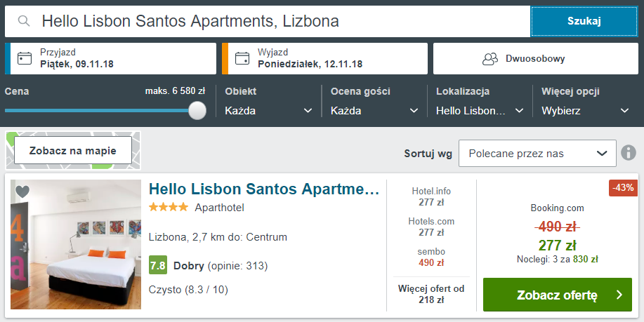Save hotel with the heart icon

pos(22,191)
